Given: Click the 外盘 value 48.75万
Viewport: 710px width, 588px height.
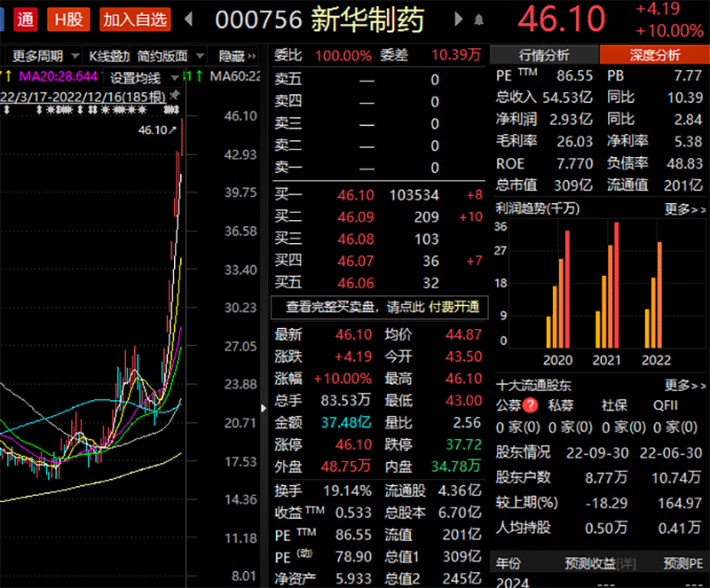Looking at the screenshot, I should pyautogui.click(x=345, y=466).
